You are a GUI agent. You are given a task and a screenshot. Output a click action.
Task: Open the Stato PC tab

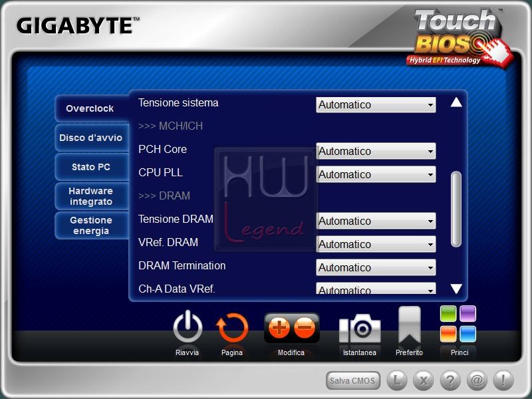(x=92, y=167)
